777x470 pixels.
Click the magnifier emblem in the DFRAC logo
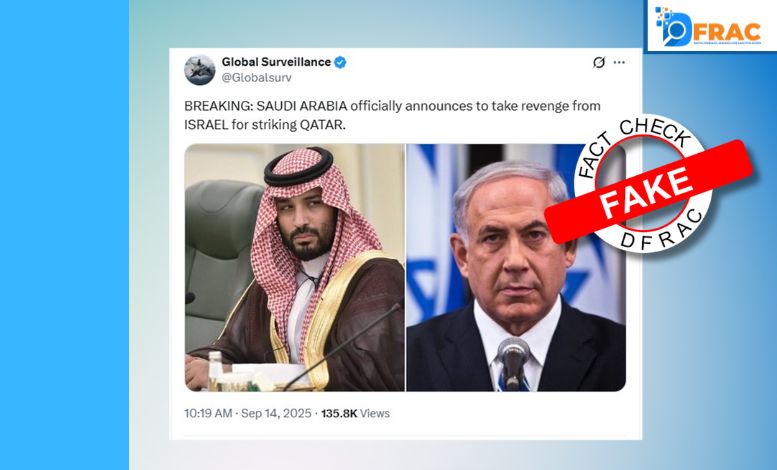pos(672,27)
